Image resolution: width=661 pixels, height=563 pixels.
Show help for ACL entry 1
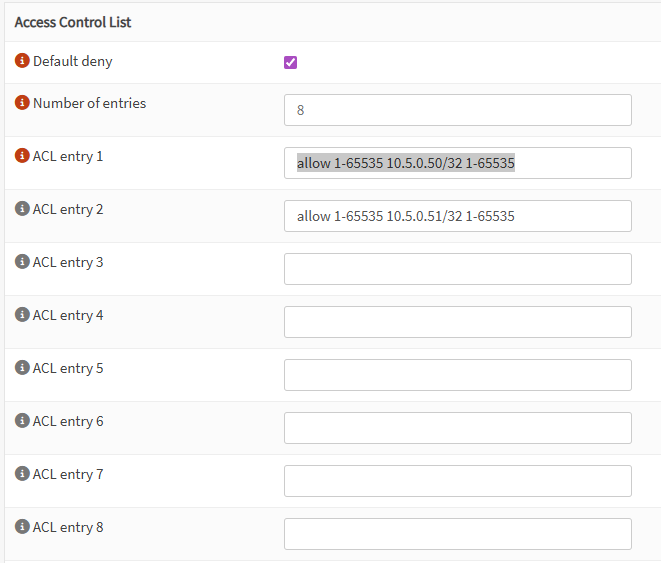coord(22,156)
